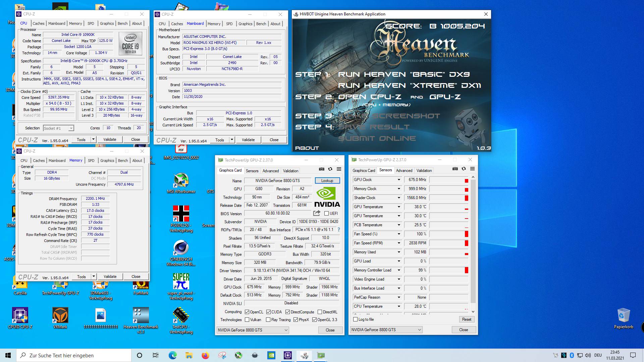Switch to Advanced tab in GPU-Z Graphics Card window

pos(271,171)
